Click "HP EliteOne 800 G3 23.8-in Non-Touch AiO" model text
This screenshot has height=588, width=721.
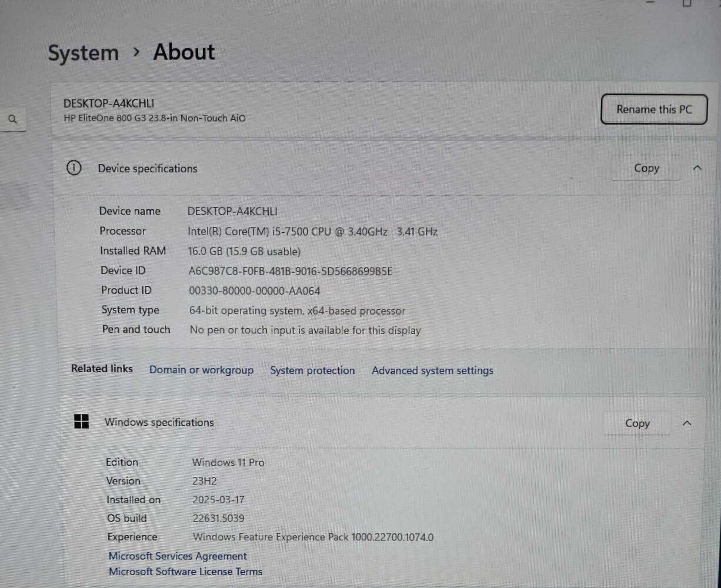pyautogui.click(x=155, y=118)
